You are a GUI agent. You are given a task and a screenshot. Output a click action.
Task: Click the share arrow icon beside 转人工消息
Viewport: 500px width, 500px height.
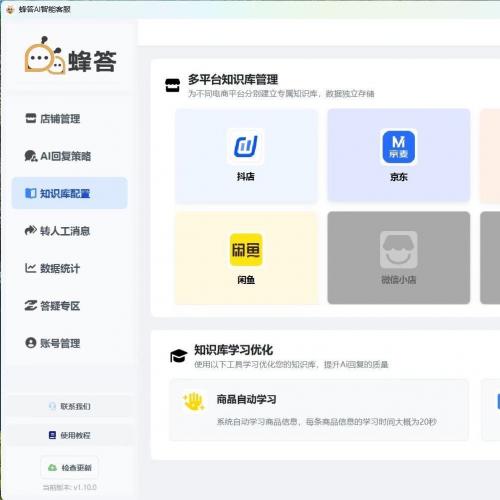click(31, 230)
